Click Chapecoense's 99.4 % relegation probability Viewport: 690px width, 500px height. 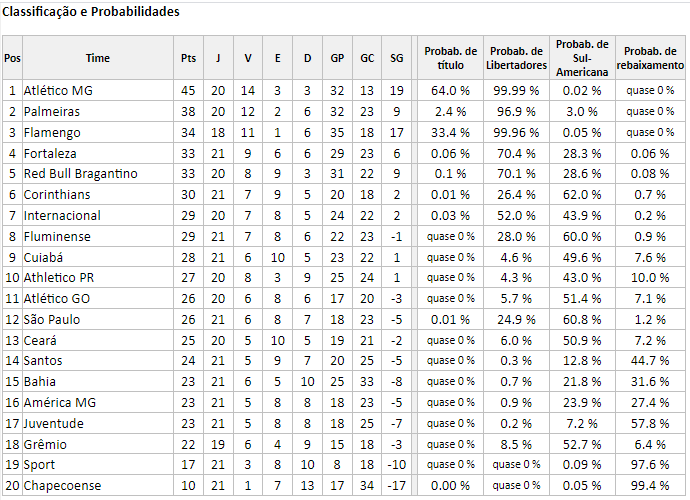click(x=650, y=485)
